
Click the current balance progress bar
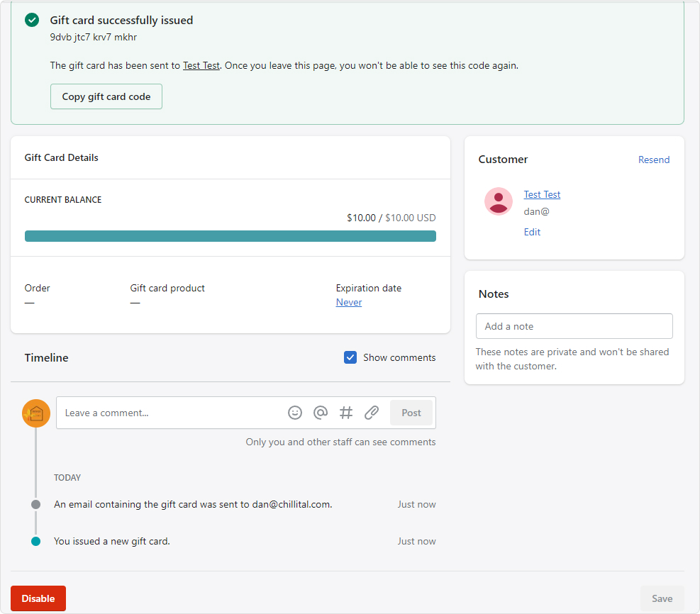[x=230, y=236]
